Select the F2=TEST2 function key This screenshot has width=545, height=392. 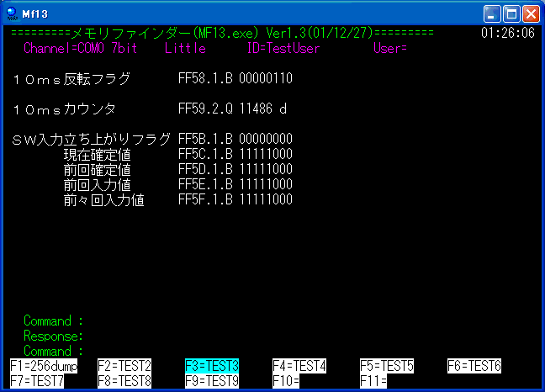(124, 366)
